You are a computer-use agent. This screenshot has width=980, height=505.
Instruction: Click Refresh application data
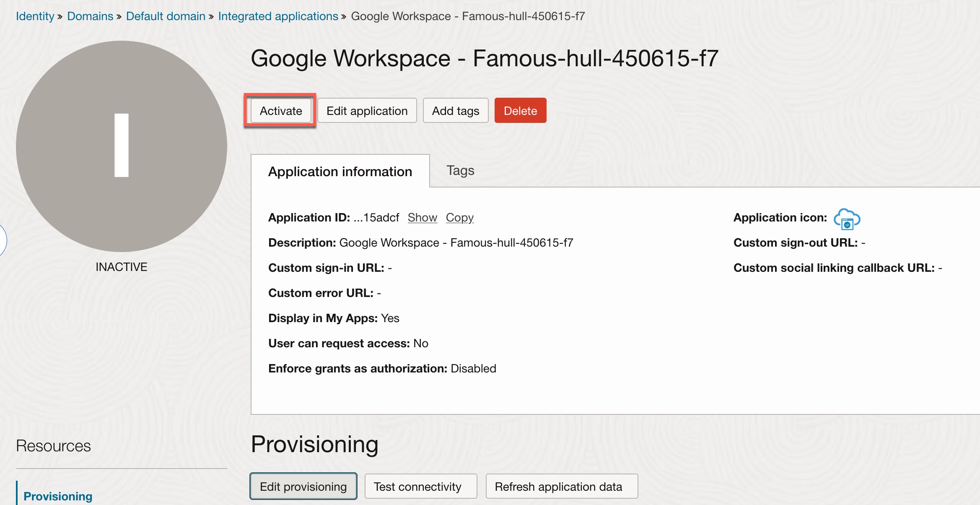[x=561, y=487]
